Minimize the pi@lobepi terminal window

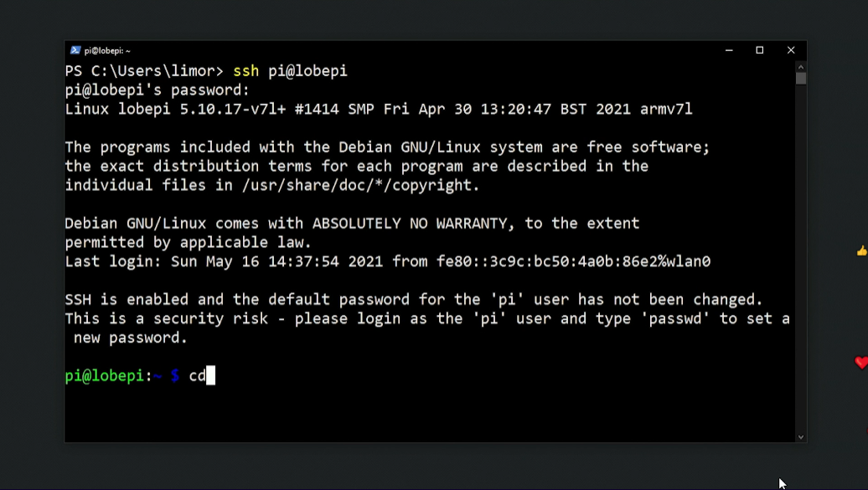coord(730,50)
